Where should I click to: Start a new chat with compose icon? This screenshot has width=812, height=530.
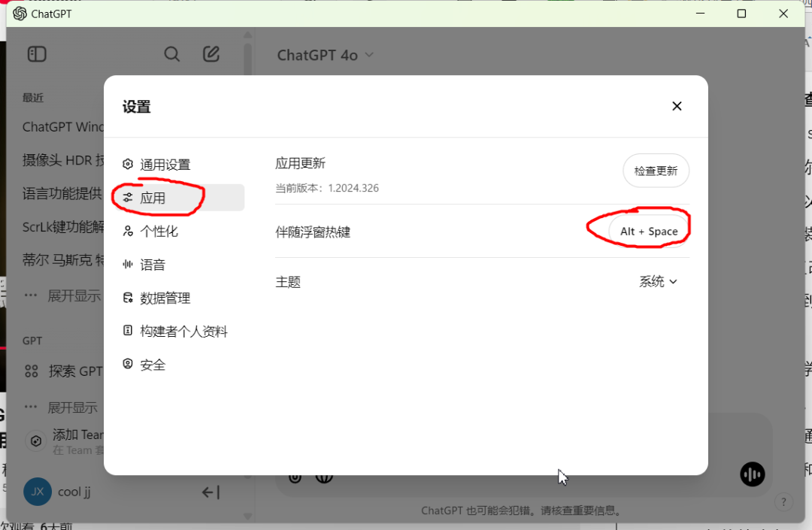(x=211, y=54)
